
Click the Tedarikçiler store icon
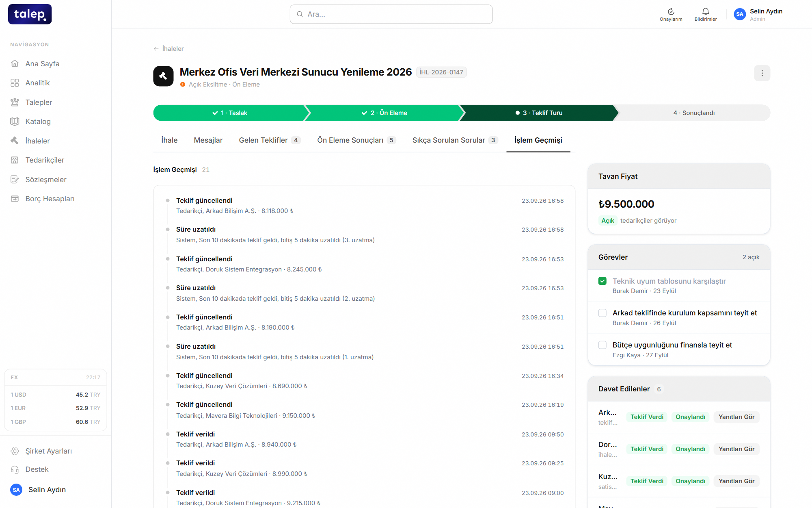tap(15, 160)
